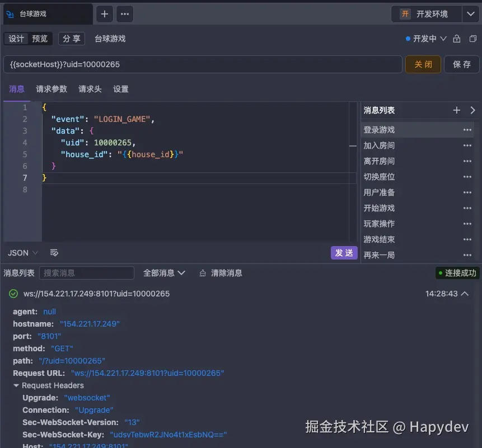Viewport: 482px width, 448px height.
Task: Click the 清除消息 eraser icon
Action: tap(203, 273)
